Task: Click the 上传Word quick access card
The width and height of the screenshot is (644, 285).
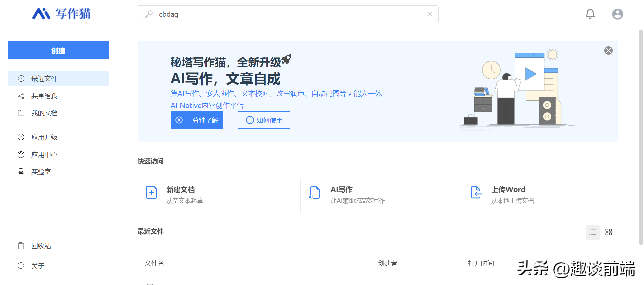Action: click(540, 196)
